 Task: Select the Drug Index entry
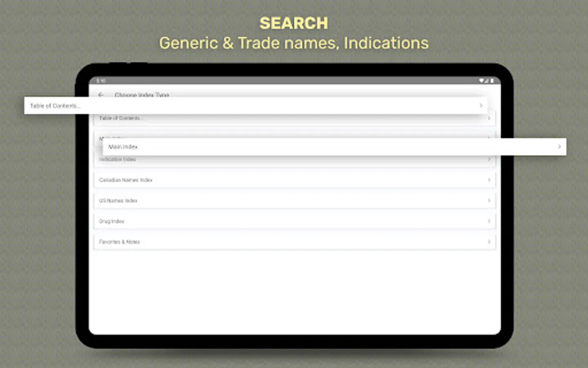click(294, 221)
